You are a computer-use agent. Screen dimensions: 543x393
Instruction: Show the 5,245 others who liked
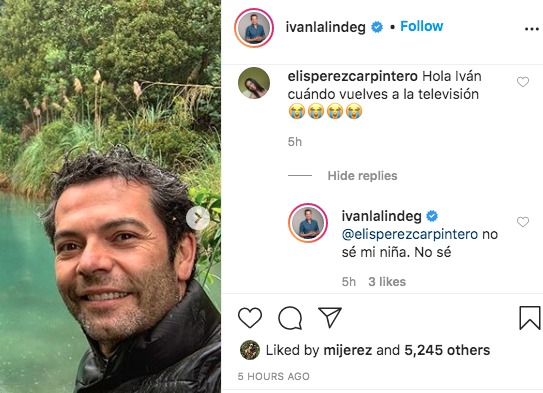(x=447, y=350)
